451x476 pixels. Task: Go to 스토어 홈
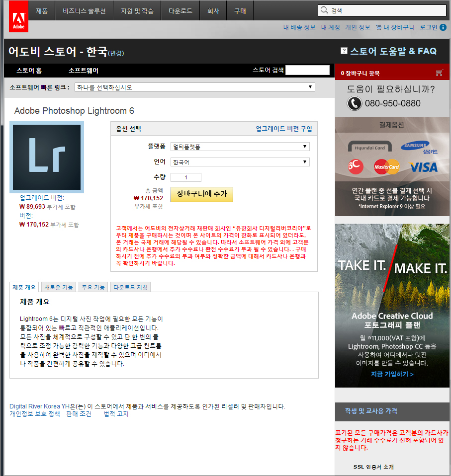[29, 71]
